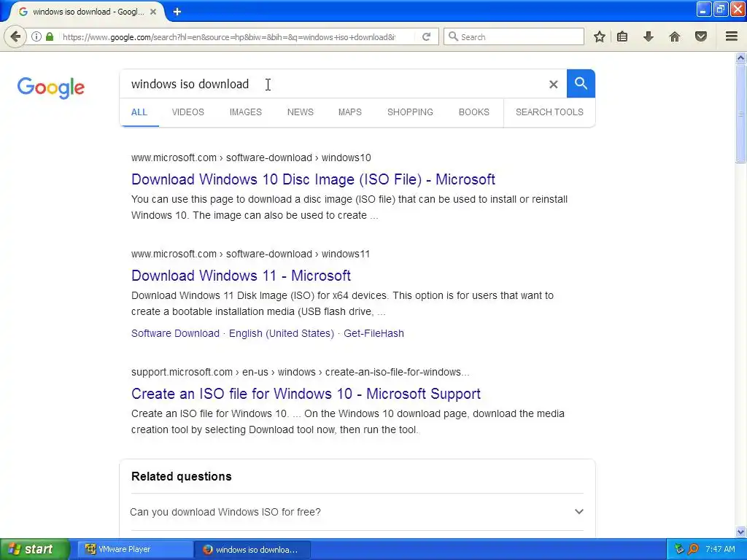Open the Downloads arrow icon
Viewport: 747px width, 560px height.
tap(649, 36)
